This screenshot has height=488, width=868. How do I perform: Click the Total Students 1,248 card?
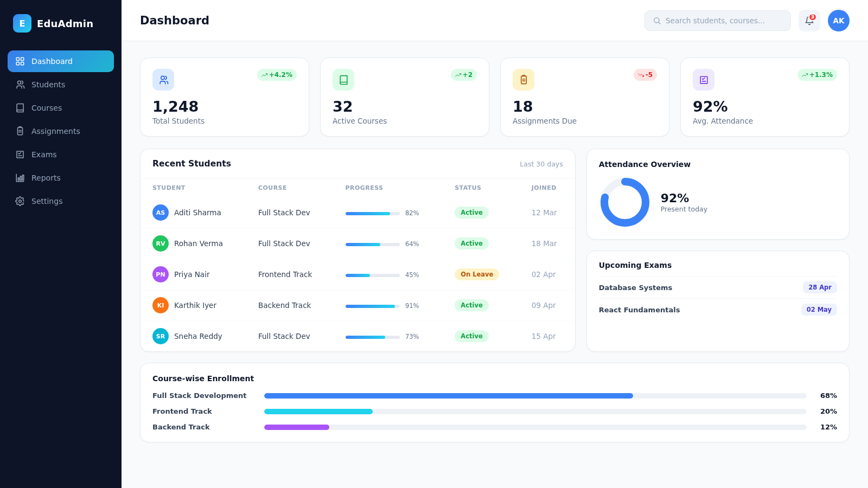225,97
